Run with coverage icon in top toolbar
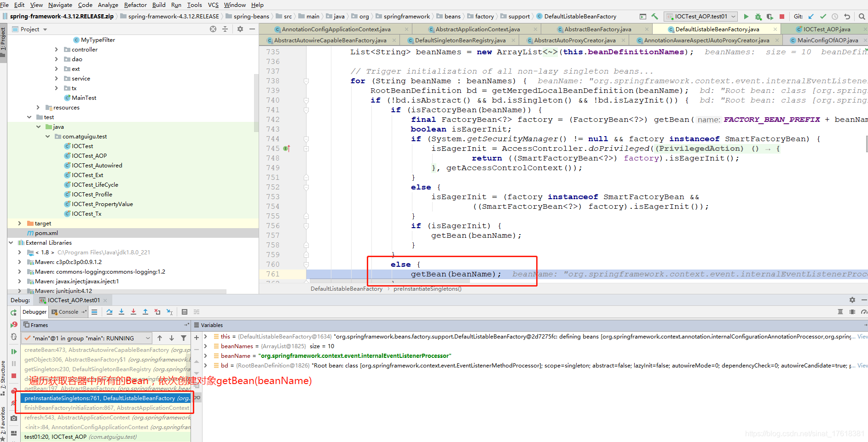The image size is (868, 442). [770, 17]
